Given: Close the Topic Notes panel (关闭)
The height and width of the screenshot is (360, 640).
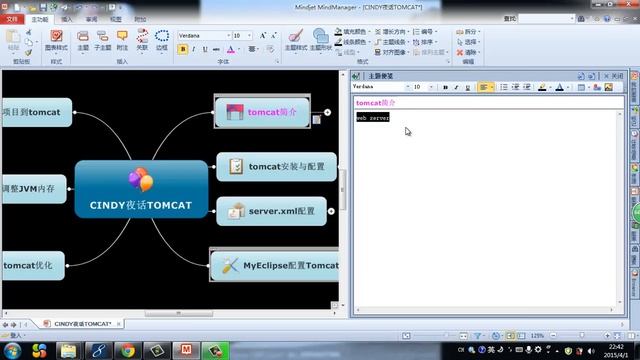Looking at the screenshot, I should coord(613,76).
